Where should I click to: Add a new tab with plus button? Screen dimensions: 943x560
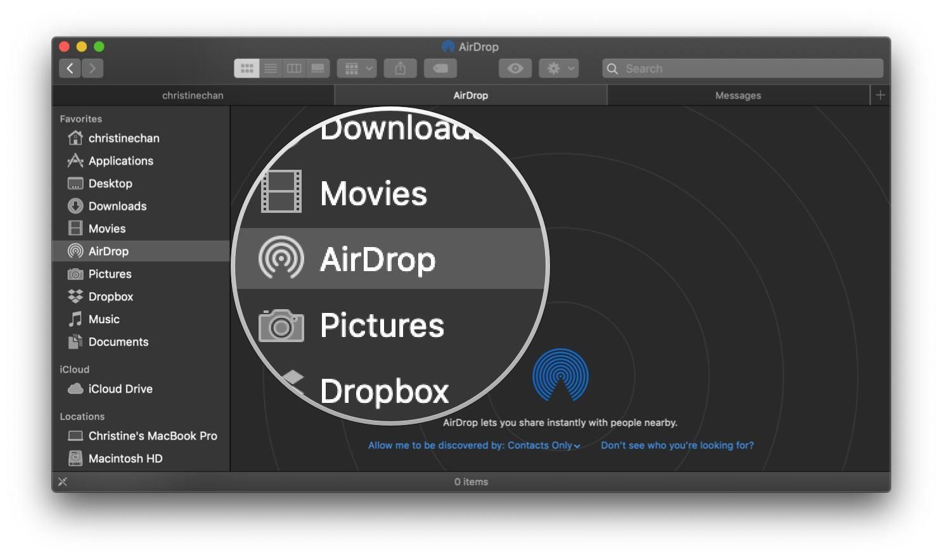tap(880, 95)
